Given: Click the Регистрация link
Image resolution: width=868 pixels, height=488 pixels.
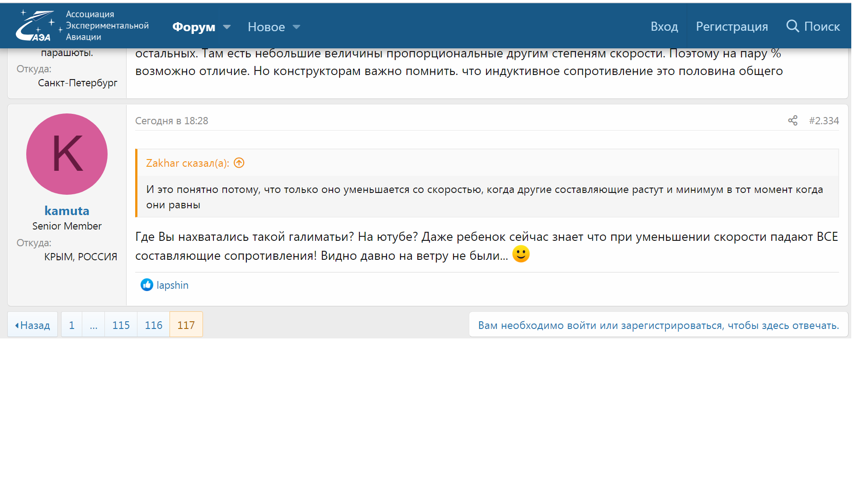Looking at the screenshot, I should click(731, 27).
